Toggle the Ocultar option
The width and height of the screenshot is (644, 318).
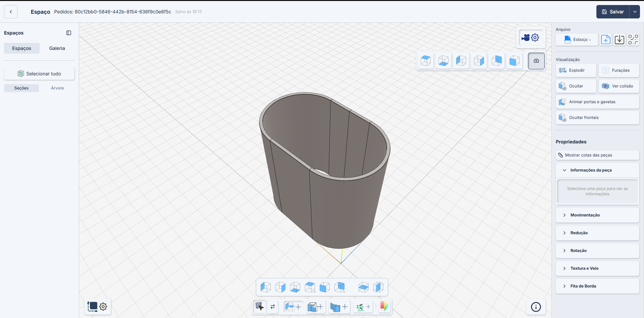pyautogui.click(x=576, y=86)
